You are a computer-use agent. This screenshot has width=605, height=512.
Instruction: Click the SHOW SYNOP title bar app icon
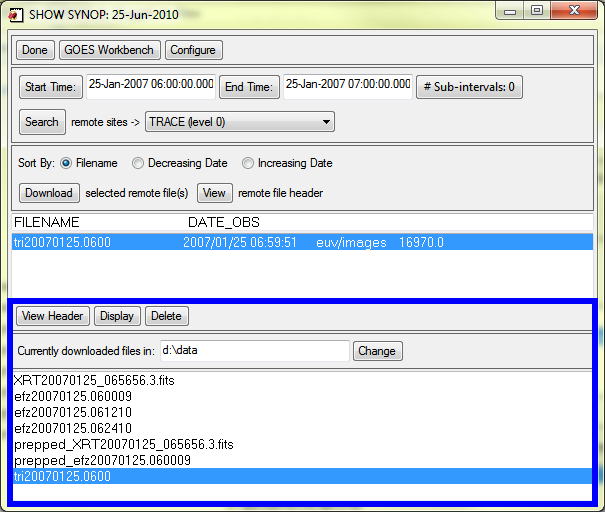(15, 15)
